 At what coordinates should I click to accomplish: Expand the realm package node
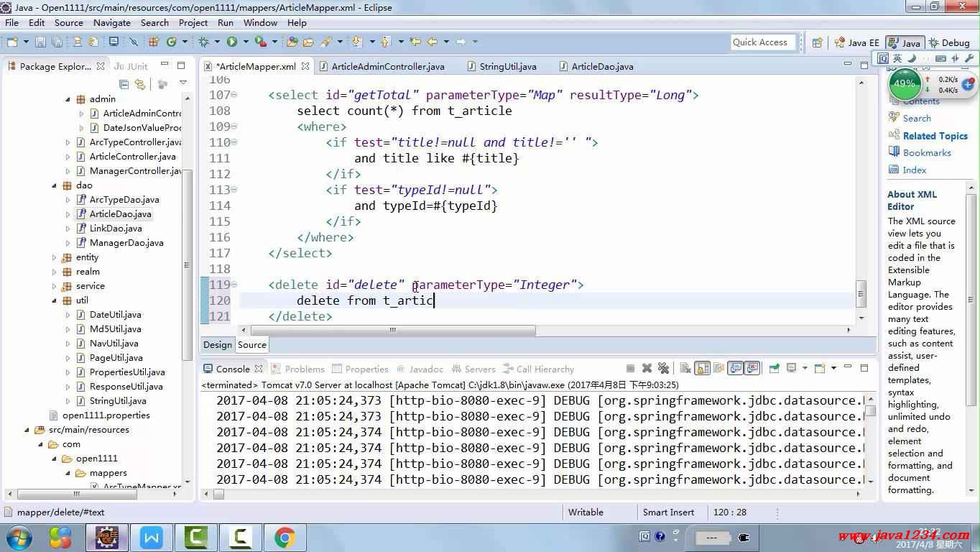(54, 272)
